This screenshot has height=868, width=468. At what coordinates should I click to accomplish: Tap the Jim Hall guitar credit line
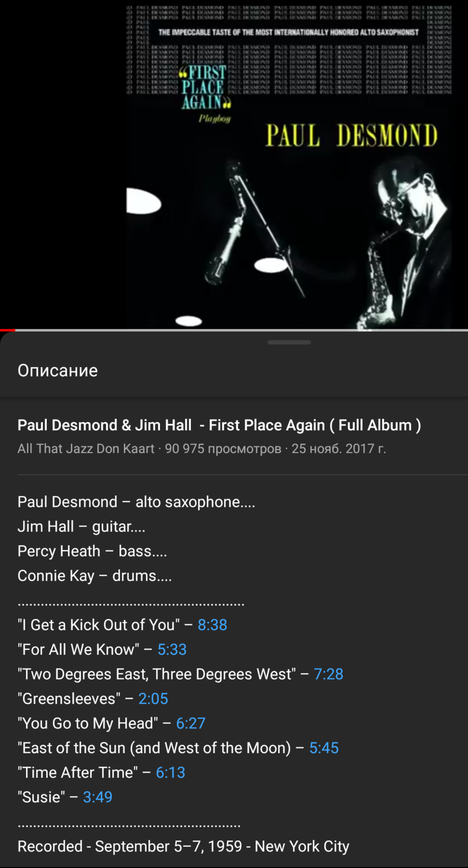[81, 527]
